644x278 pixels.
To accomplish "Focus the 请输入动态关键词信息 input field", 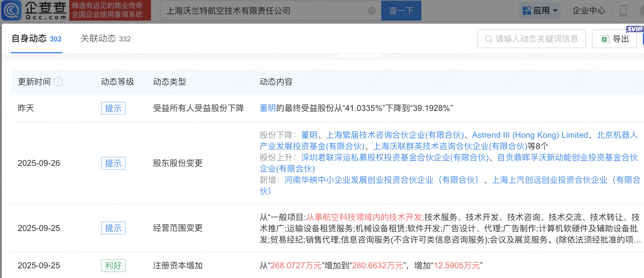I will click(x=531, y=39).
